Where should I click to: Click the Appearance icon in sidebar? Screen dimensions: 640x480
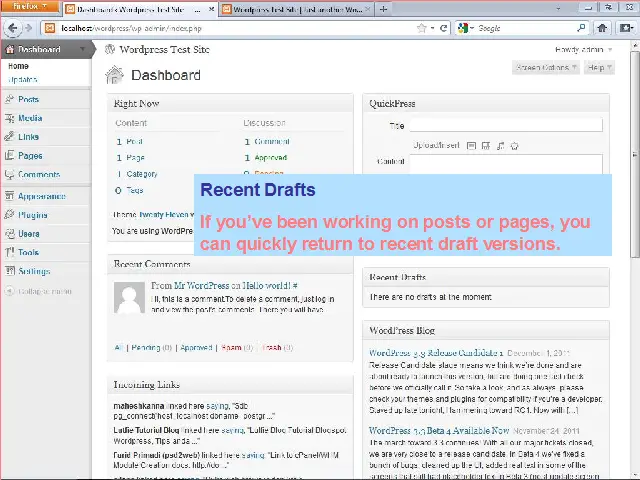pyautogui.click(x=10, y=196)
